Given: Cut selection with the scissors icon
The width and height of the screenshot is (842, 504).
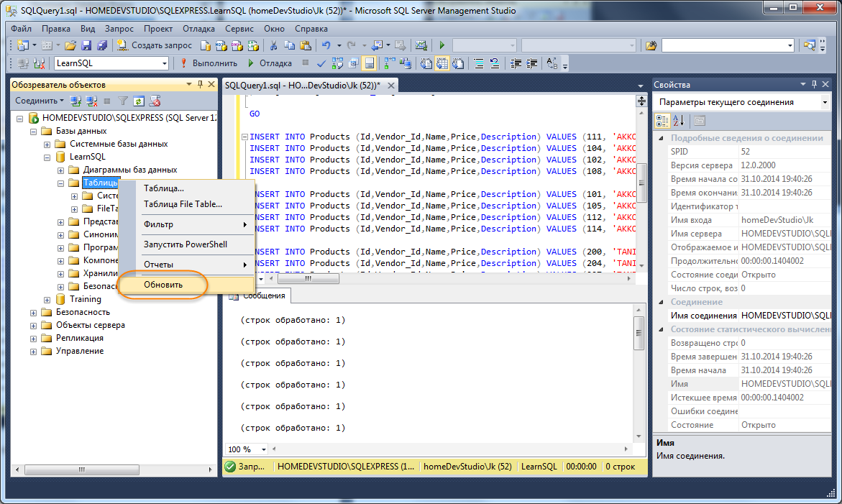Looking at the screenshot, I should point(273,45).
